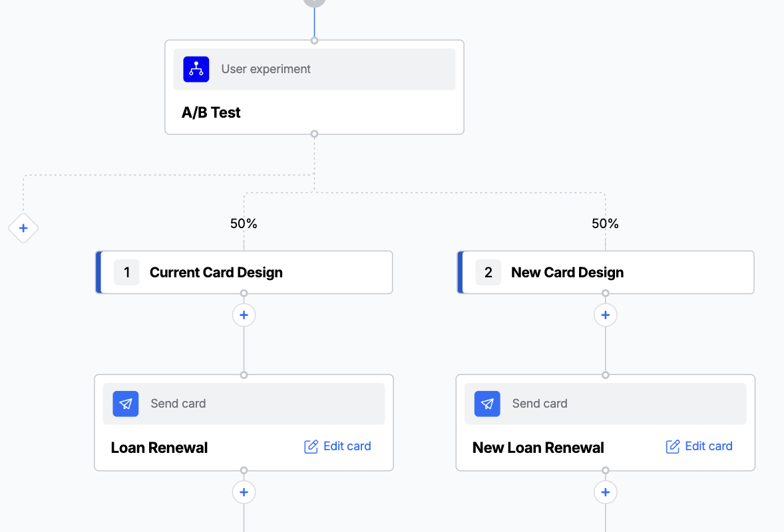The height and width of the screenshot is (532, 784).
Task: Add a step below Current Card Design
Action: pos(244,315)
